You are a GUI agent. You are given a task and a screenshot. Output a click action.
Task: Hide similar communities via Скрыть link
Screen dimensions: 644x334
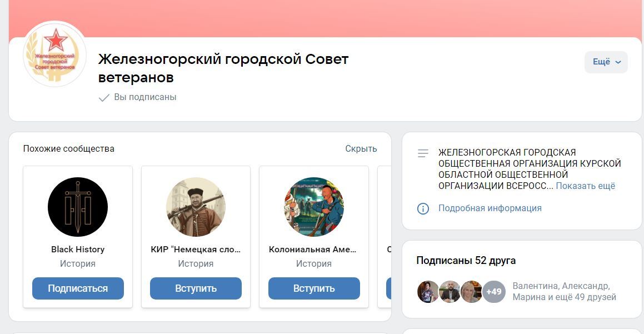pyautogui.click(x=361, y=149)
